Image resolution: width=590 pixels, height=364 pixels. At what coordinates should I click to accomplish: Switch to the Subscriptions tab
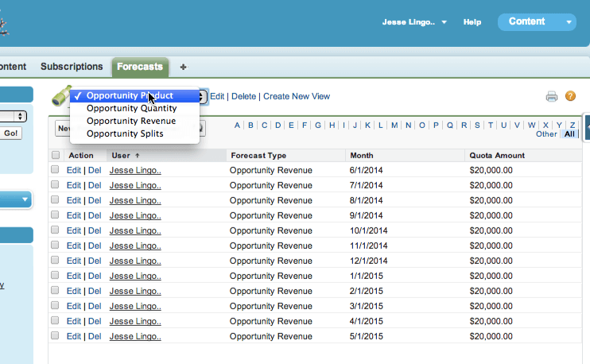click(72, 67)
